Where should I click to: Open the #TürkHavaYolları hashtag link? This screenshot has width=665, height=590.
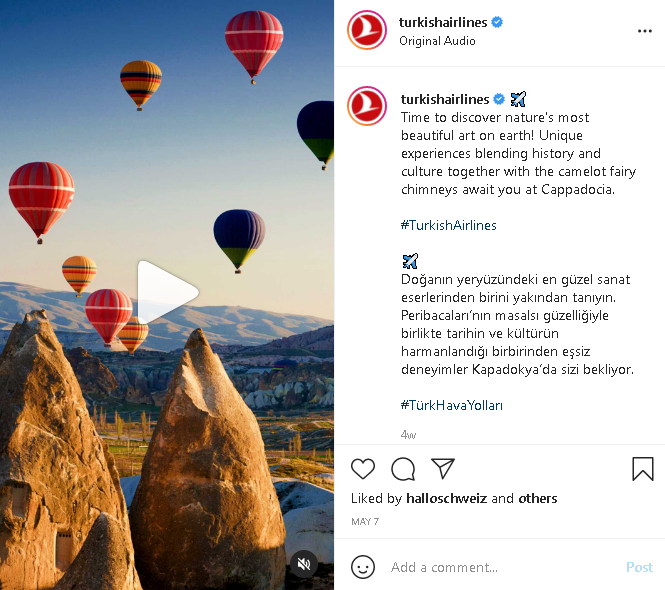coord(451,405)
